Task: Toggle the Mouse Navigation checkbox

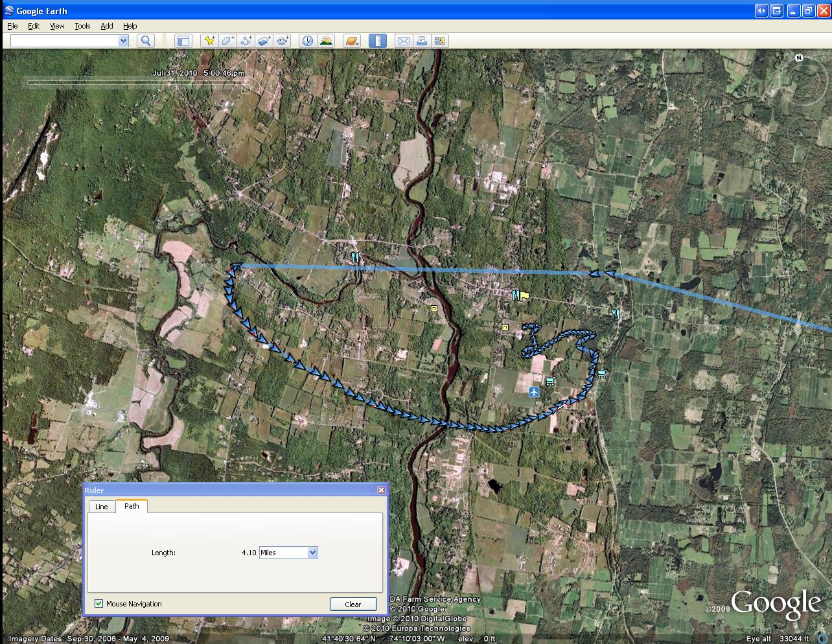Action: (98, 603)
